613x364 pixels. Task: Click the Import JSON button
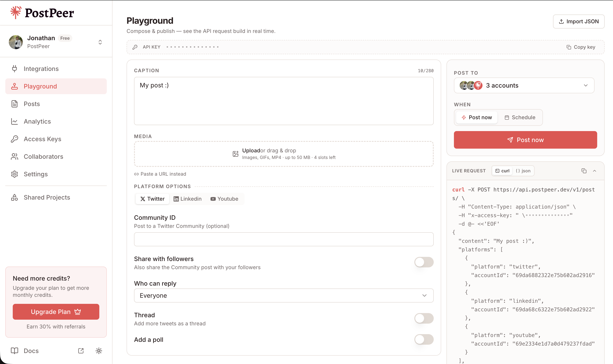pyautogui.click(x=579, y=22)
